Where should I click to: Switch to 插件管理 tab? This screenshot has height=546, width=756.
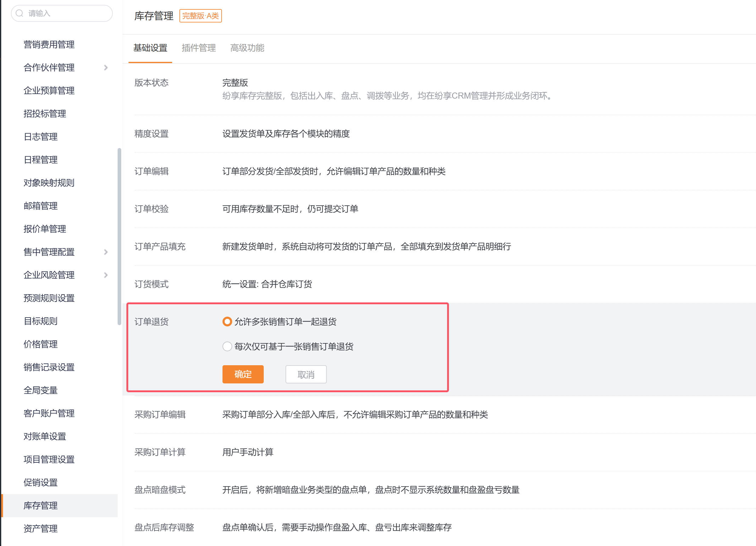pyautogui.click(x=199, y=48)
